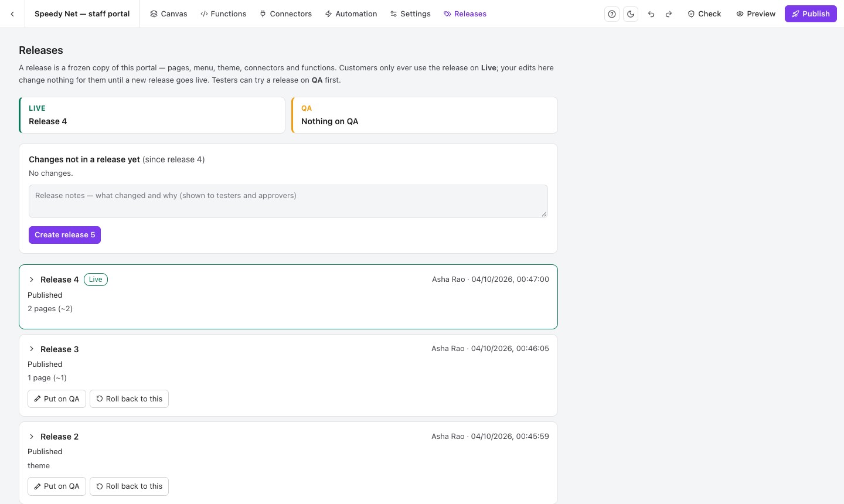Screen dimensions: 844x504
Task: Roll back to Release 3
Action: click(129, 399)
